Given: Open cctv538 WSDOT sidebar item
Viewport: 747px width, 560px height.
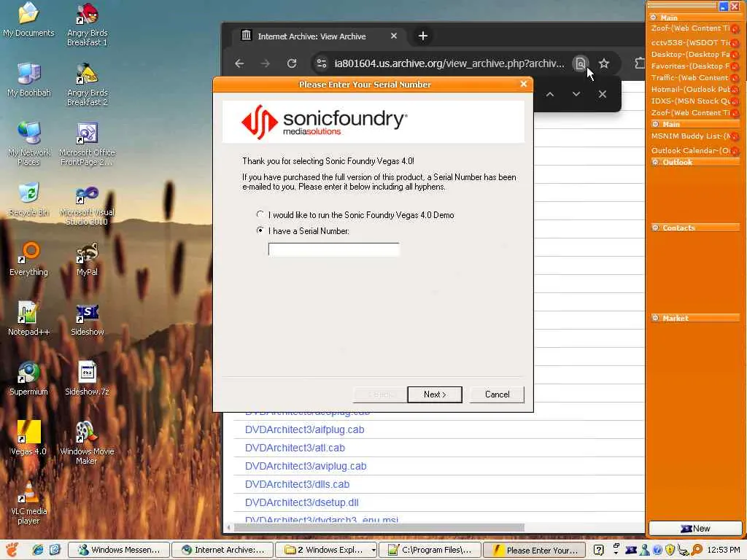Looking at the screenshot, I should (x=690, y=42).
